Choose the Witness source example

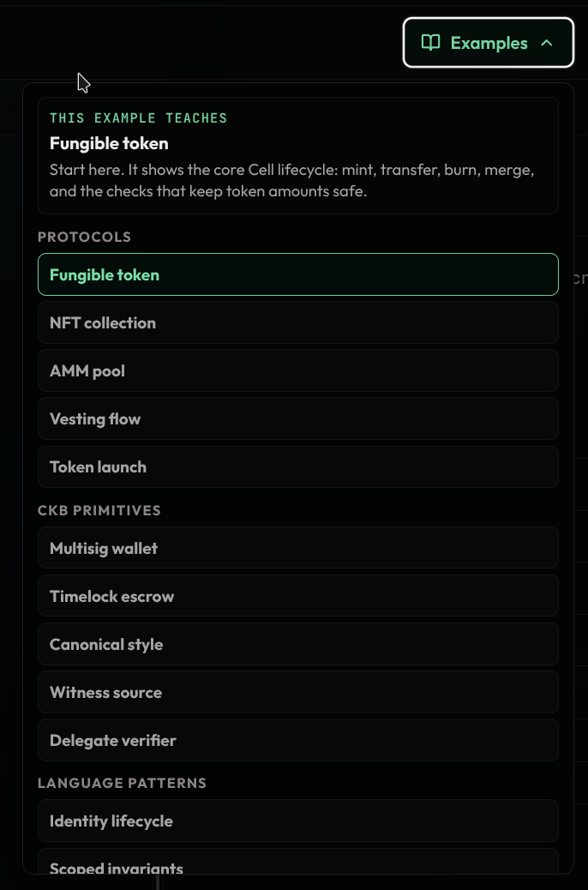298,692
